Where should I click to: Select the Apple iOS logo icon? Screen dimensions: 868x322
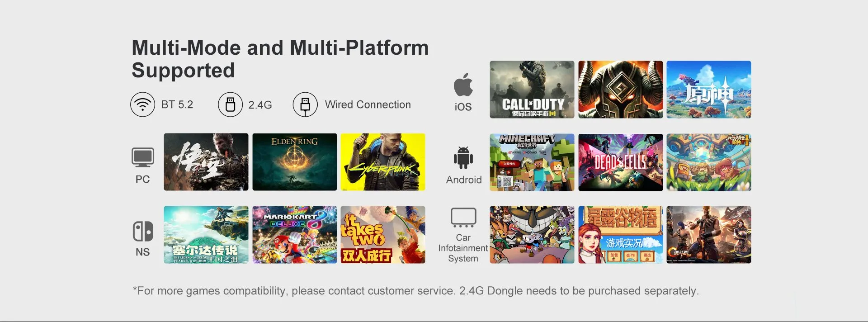point(463,85)
